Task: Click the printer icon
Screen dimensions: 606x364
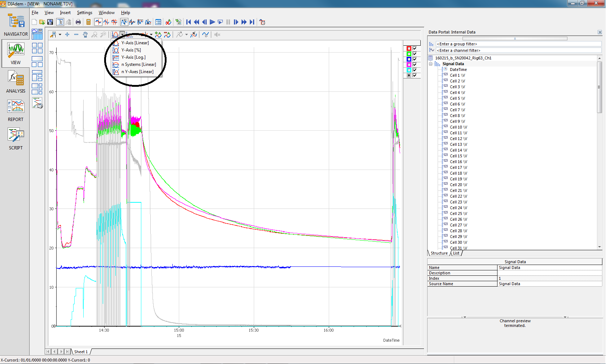Action: [x=78, y=22]
